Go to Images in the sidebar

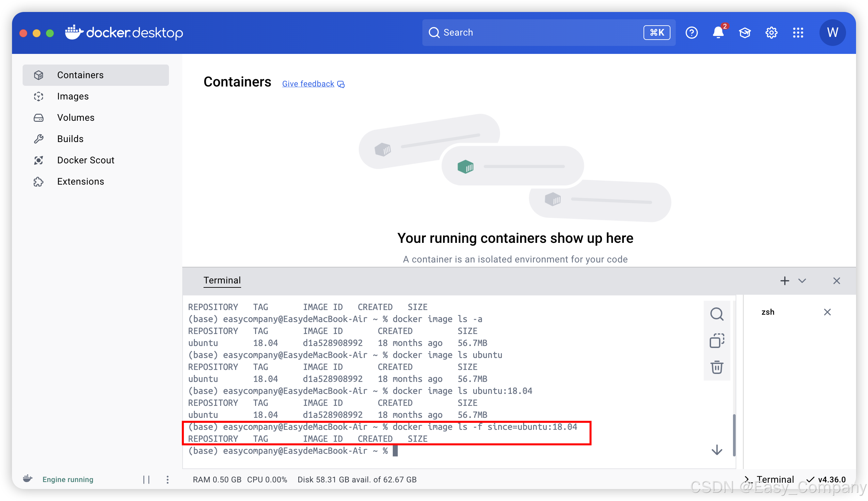point(72,96)
